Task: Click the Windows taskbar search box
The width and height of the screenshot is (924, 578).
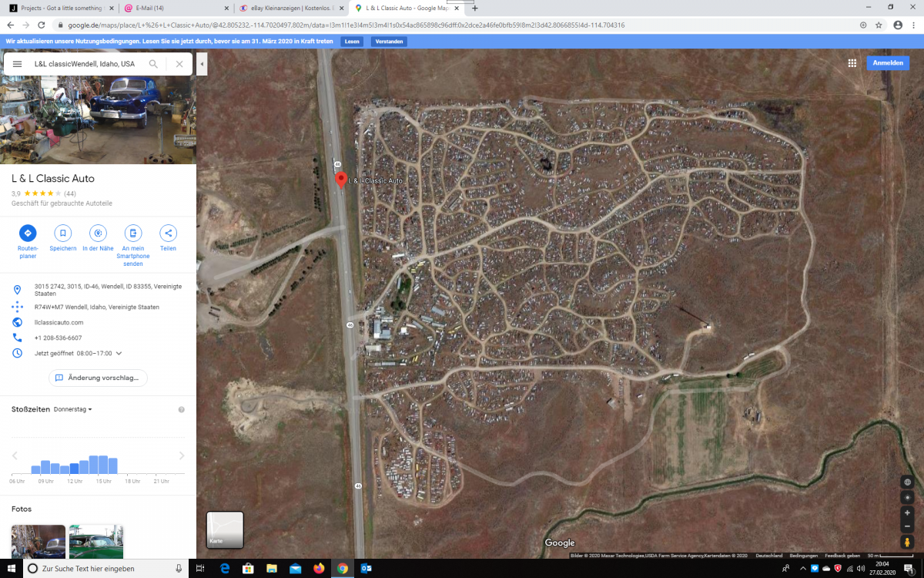Action: [x=106, y=569]
